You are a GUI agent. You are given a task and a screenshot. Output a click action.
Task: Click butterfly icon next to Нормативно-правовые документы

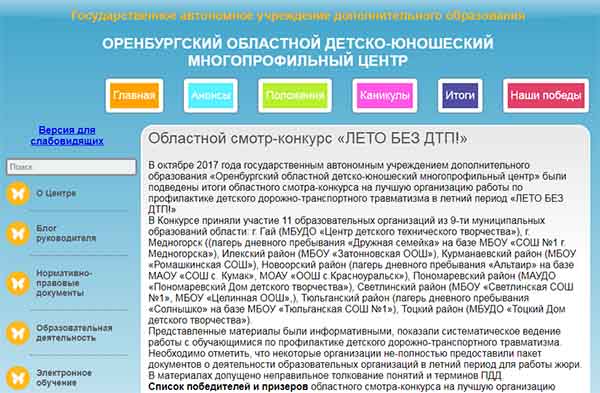[x=18, y=284]
